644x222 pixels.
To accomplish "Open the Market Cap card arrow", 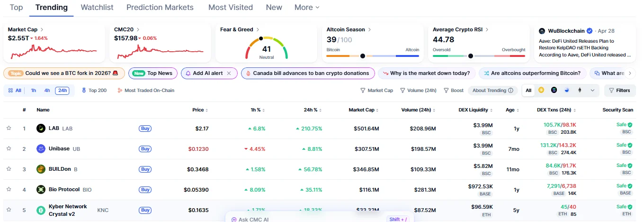I will click(x=42, y=29).
